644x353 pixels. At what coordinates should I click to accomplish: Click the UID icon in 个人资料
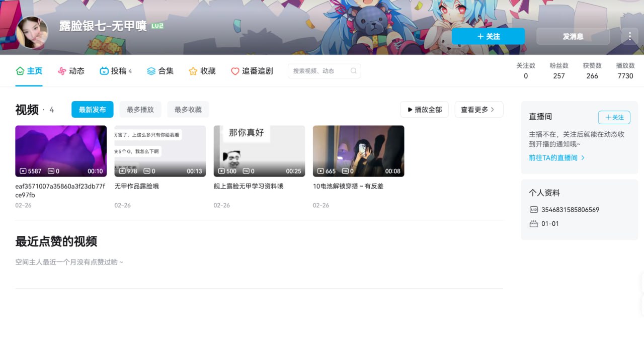pos(534,210)
